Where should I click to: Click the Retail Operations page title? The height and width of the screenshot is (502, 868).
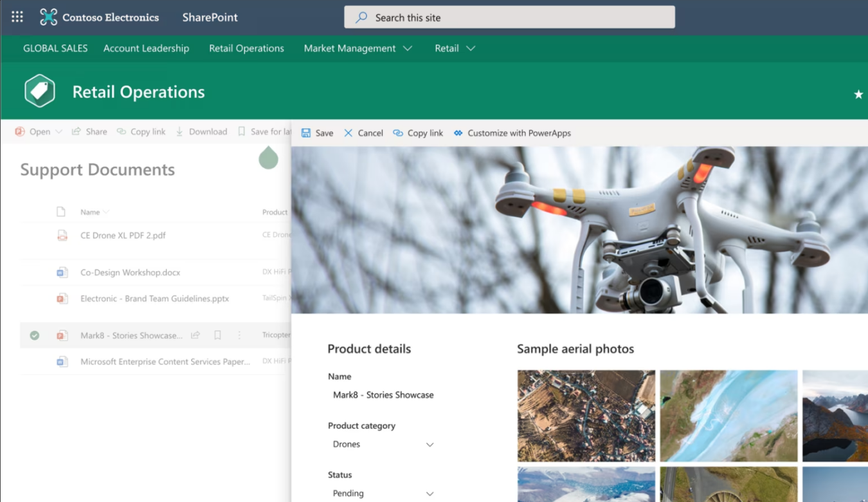[138, 92]
